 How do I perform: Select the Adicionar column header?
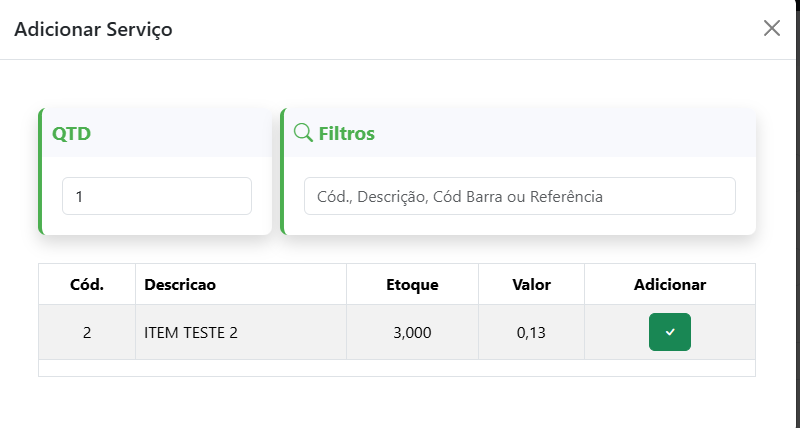[670, 284]
